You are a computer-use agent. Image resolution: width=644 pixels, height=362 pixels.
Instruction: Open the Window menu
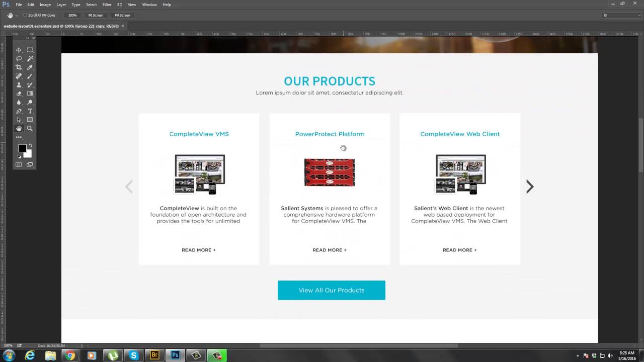[149, 5]
